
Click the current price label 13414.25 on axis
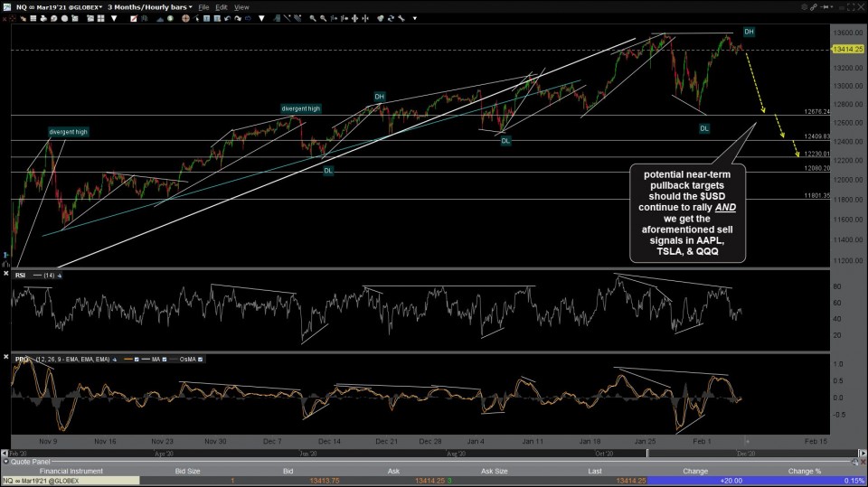pos(848,50)
